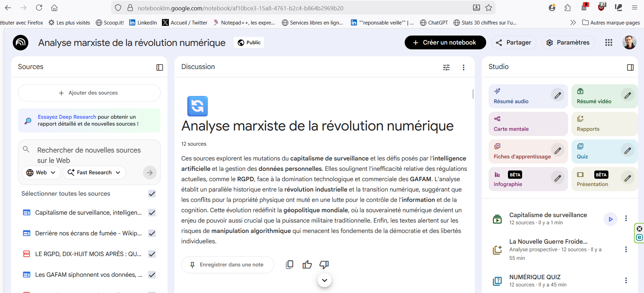Open the Scoop.it! bookmark
The image size is (644, 293).
(110, 22)
